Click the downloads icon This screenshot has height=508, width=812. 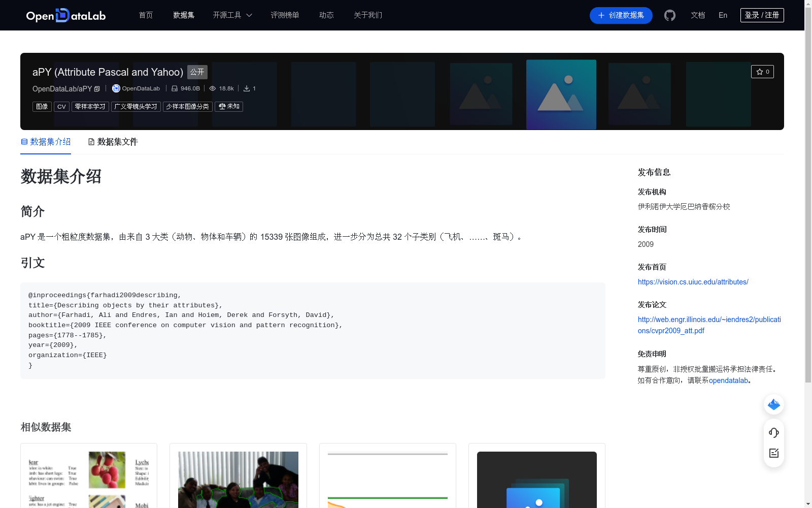point(247,88)
